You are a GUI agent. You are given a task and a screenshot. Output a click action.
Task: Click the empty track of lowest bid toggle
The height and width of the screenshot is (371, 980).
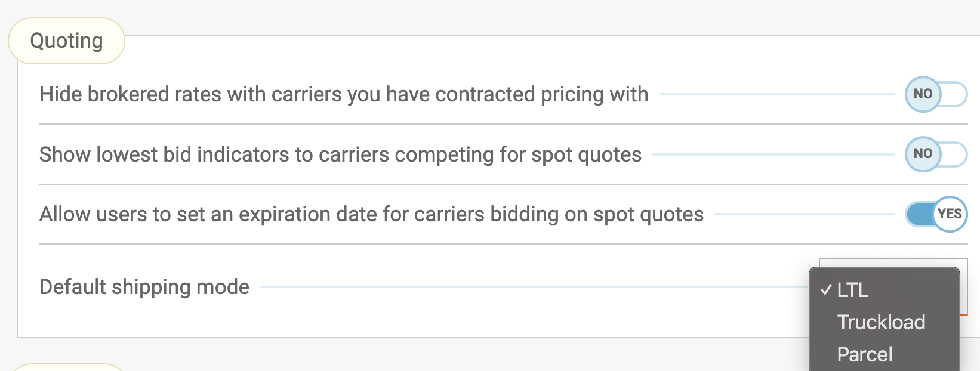click(954, 154)
